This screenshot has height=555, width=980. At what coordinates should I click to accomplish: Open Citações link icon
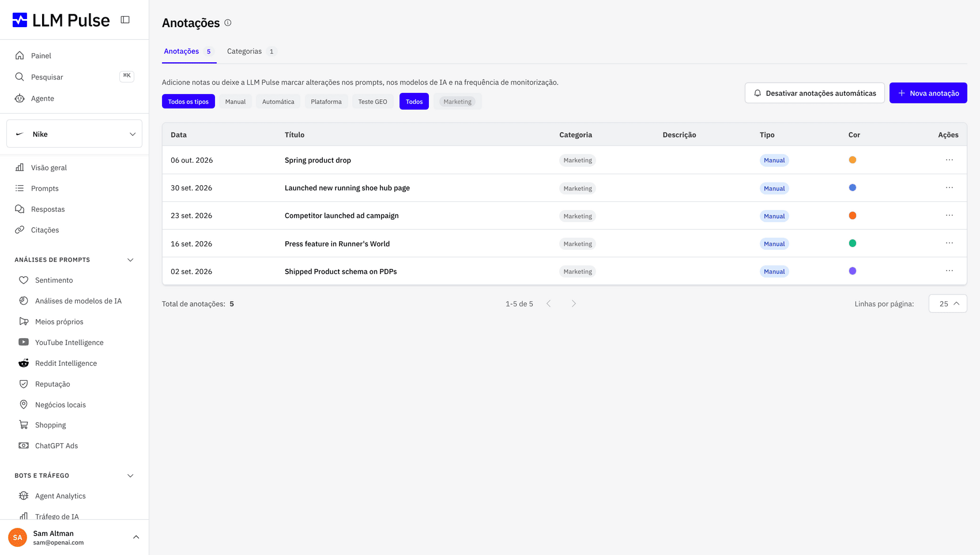pyautogui.click(x=20, y=230)
